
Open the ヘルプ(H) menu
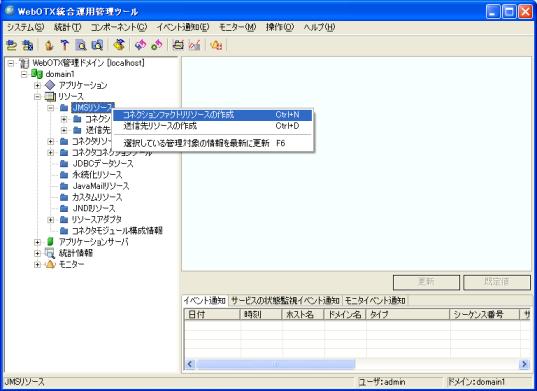click(x=319, y=27)
